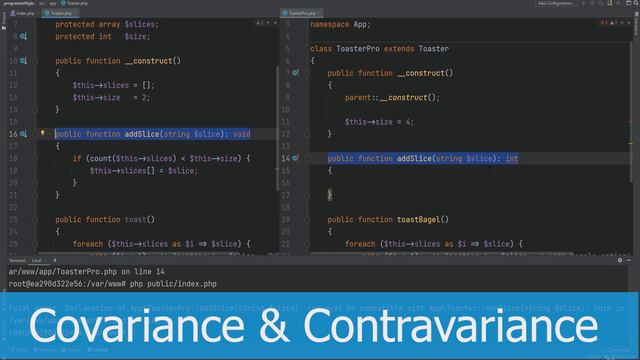640x360 pixels.
Task: Hide the terminal panel with minimize icon
Action: [x=629, y=260]
